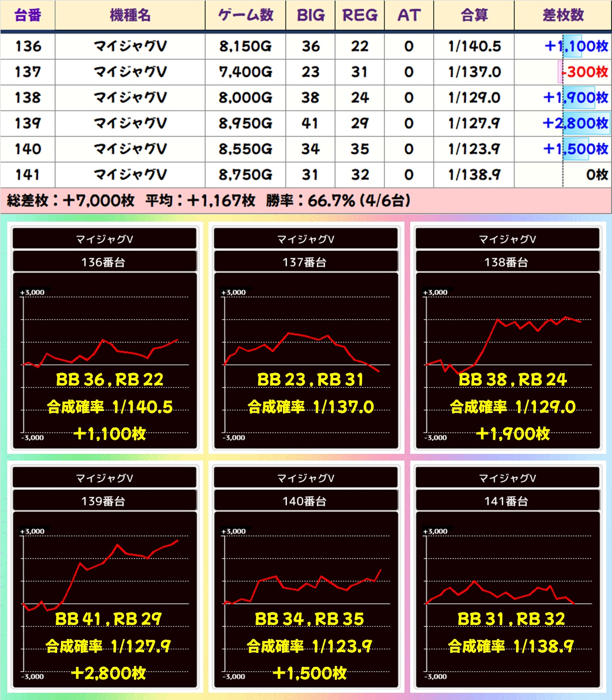Click the 140番台 graph title bar
The height and width of the screenshot is (700, 612).
click(x=306, y=501)
